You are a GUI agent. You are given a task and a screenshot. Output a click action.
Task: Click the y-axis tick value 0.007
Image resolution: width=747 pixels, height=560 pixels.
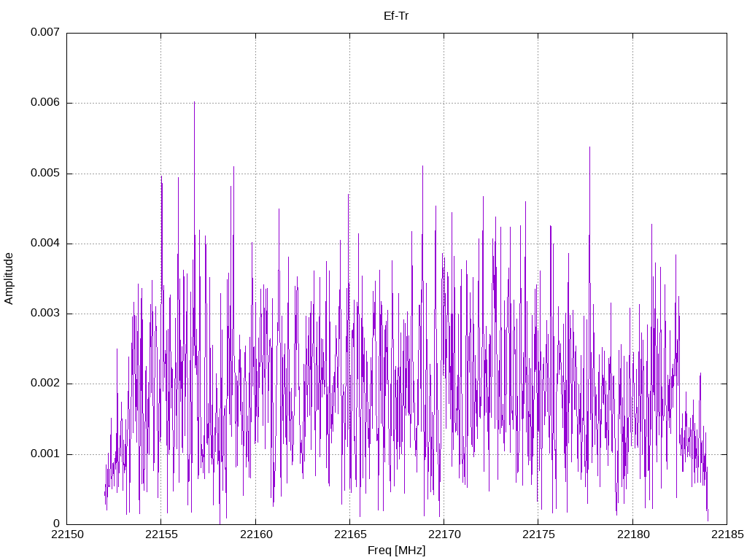tap(45, 32)
